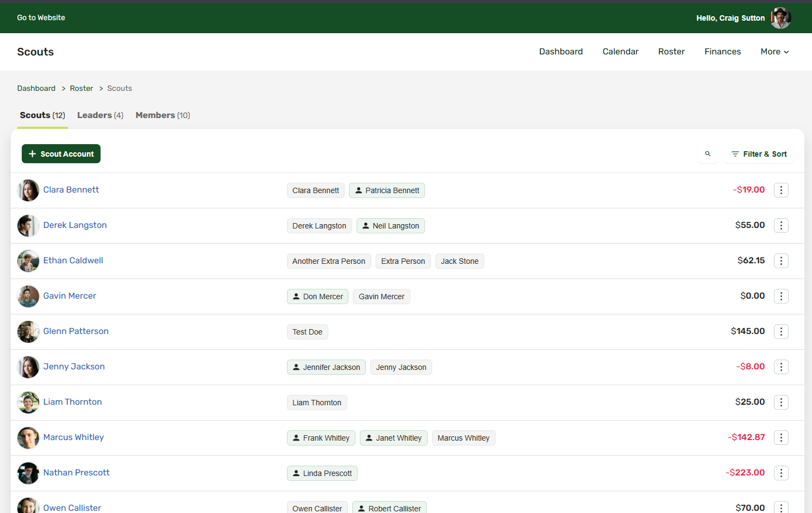Click Marcus Whitley's avatar photo
The image size is (812, 513).
click(28, 438)
